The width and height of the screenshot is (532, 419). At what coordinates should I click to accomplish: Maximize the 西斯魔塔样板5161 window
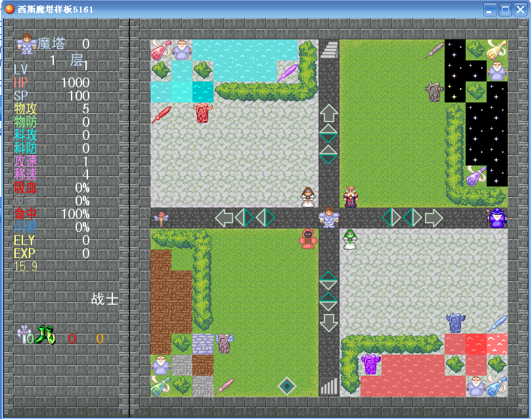click(505, 9)
